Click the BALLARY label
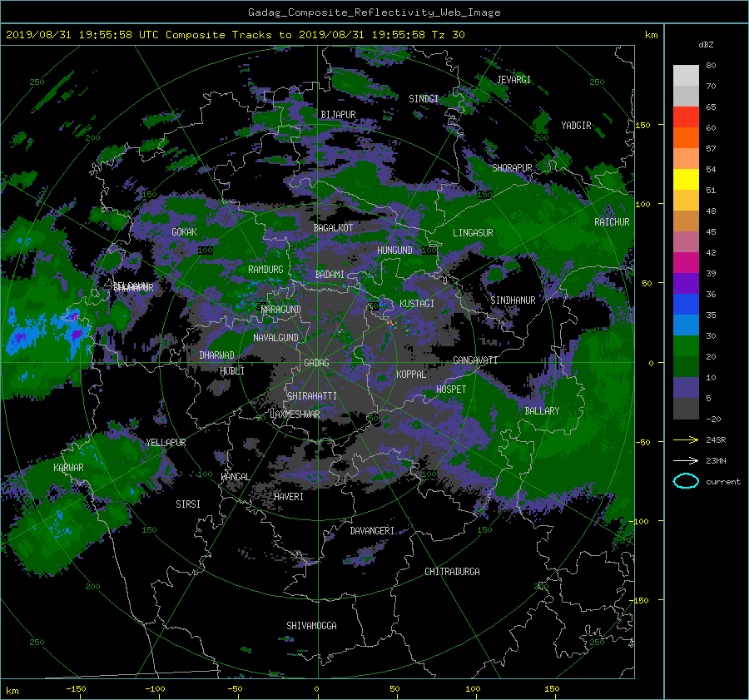 542,411
